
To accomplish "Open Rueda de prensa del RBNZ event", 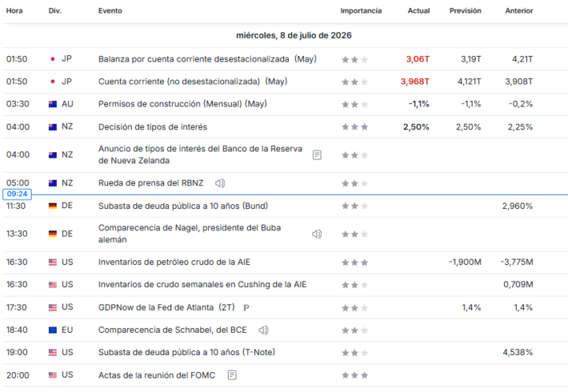I will (151, 183).
